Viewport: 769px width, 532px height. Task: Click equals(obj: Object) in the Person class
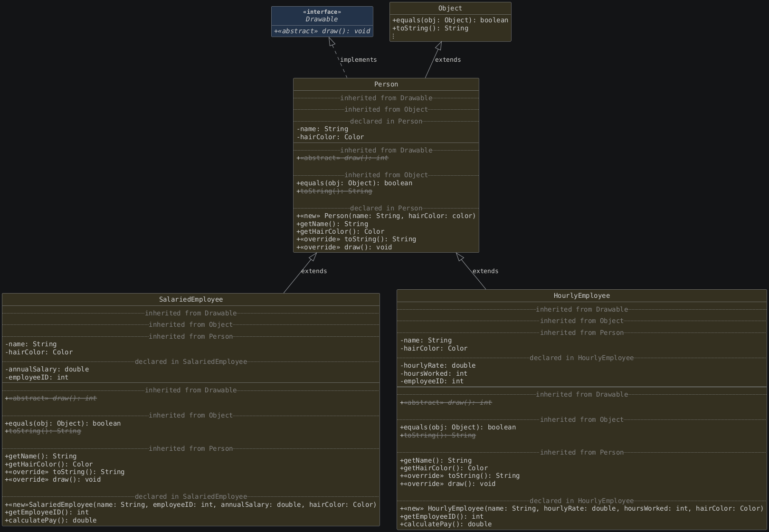(354, 183)
